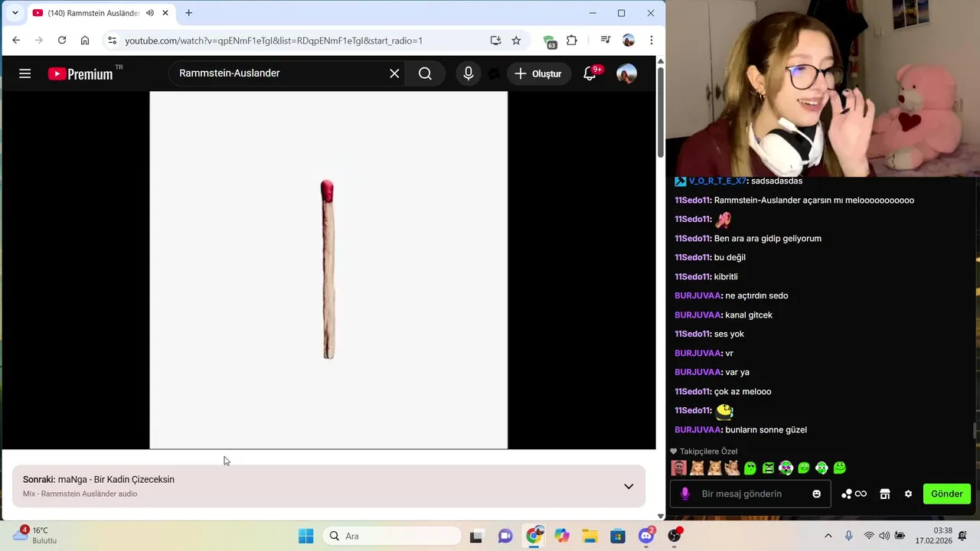Expand the Sonraki queue panel
980x551 pixels.
[629, 487]
